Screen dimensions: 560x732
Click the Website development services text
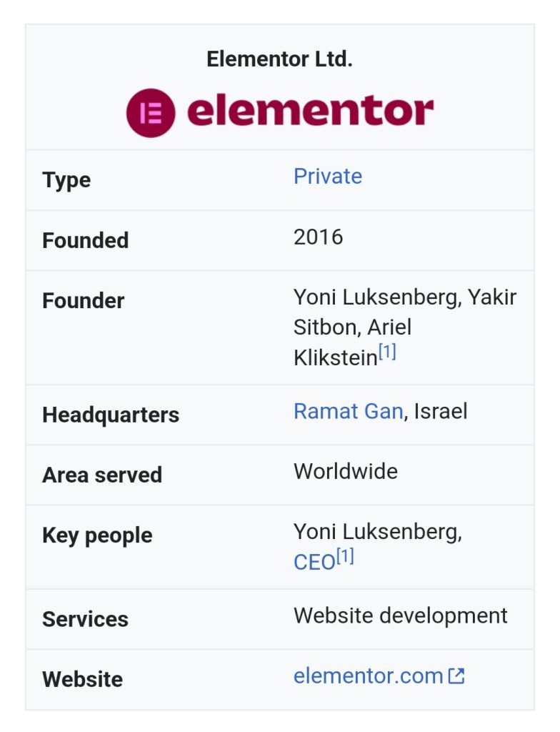(400, 615)
